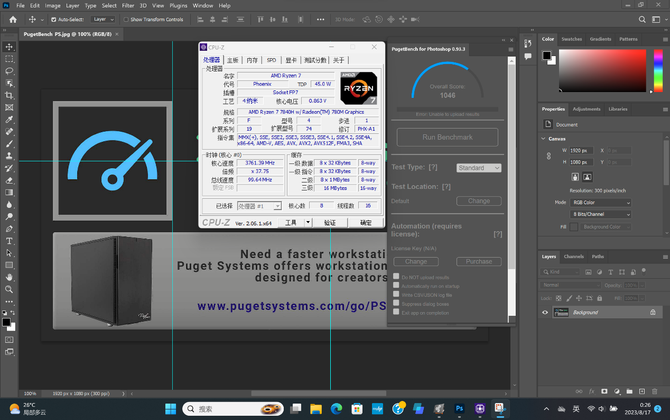The image size is (670, 420).
Task: Enable Show Transform Controls checkbox
Action: point(126,20)
